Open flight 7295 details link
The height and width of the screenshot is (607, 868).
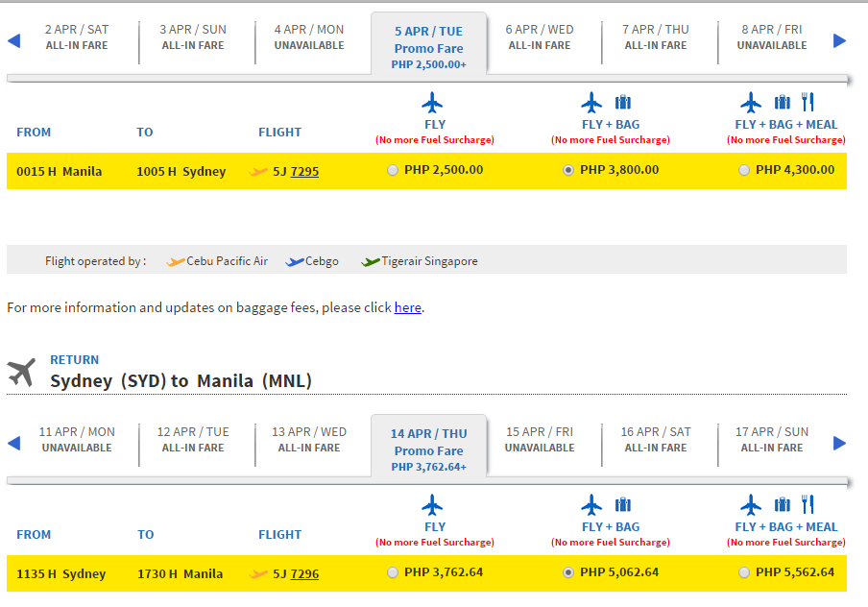click(304, 172)
